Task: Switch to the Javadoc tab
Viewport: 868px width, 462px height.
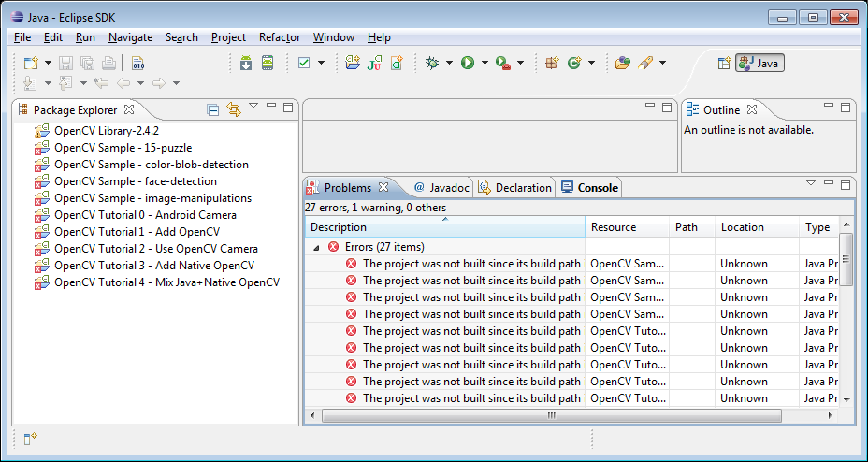Action: click(441, 188)
